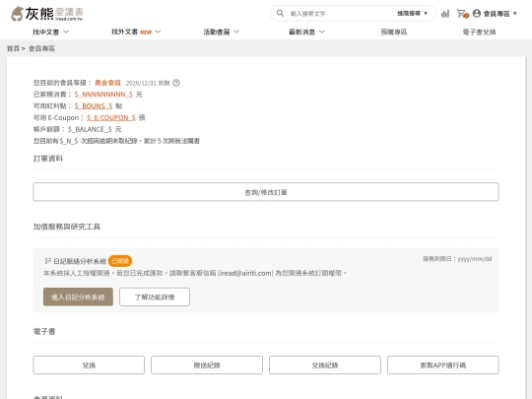Click the 兌換紀錄 button
This screenshot has width=532, height=399.
(x=325, y=366)
